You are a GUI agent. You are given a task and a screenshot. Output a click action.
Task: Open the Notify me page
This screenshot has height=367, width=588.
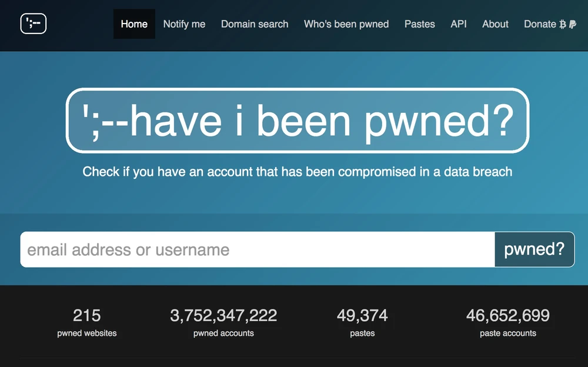(184, 24)
